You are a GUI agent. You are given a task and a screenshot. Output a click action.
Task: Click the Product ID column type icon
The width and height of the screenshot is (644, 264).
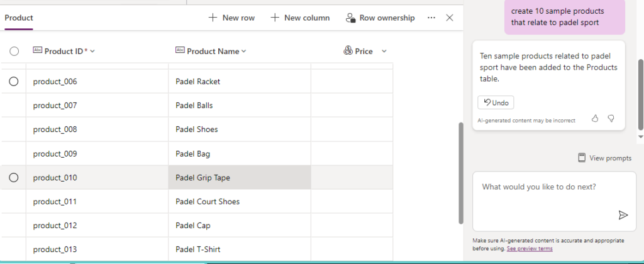[37, 50]
